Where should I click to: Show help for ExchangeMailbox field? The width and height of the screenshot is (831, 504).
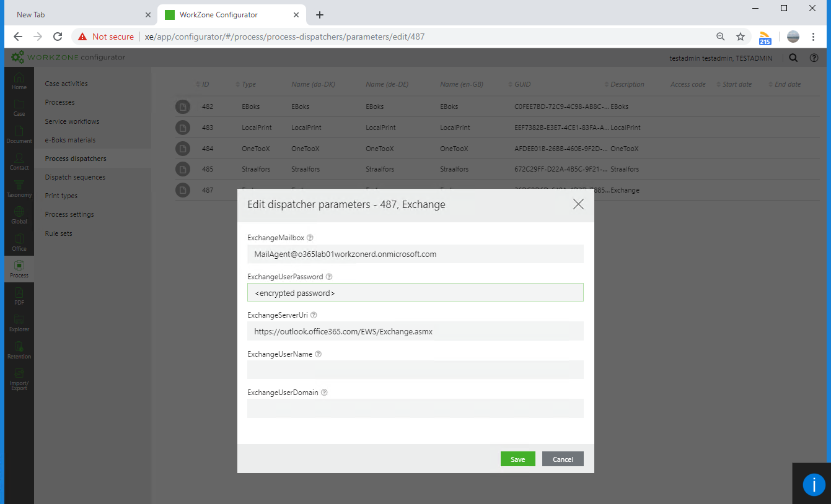click(x=310, y=238)
